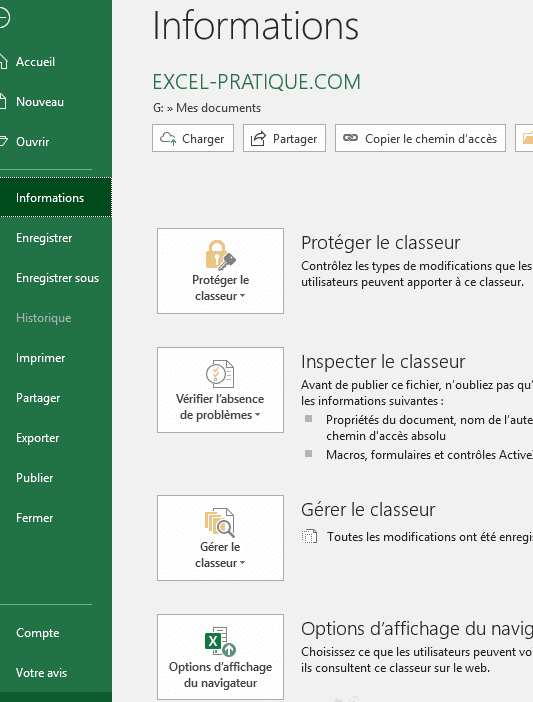Select Nouveau in the sidebar
This screenshot has height=702, width=533.
[40, 102]
